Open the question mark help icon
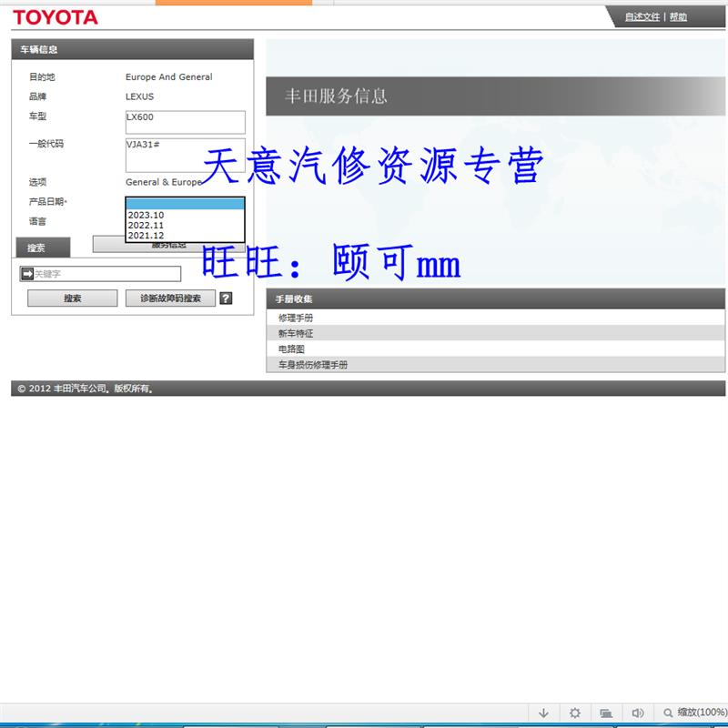Image resolution: width=728 pixels, height=728 pixels. (226, 298)
